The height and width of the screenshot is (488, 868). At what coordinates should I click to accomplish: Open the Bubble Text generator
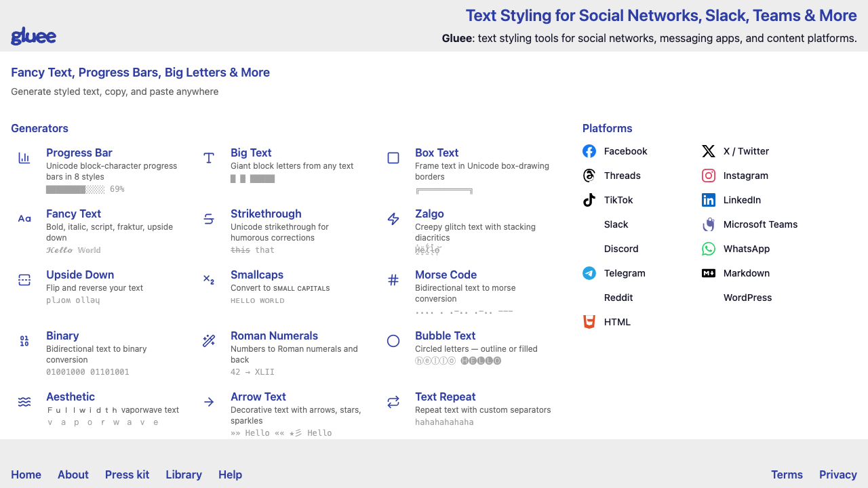pyautogui.click(x=445, y=335)
